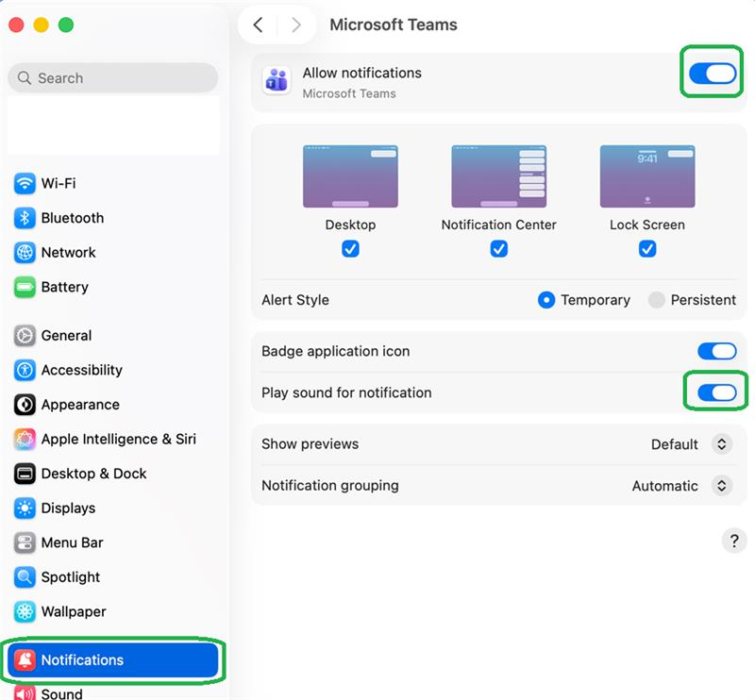
Task: Click the Accessibility icon
Action: [x=25, y=370]
